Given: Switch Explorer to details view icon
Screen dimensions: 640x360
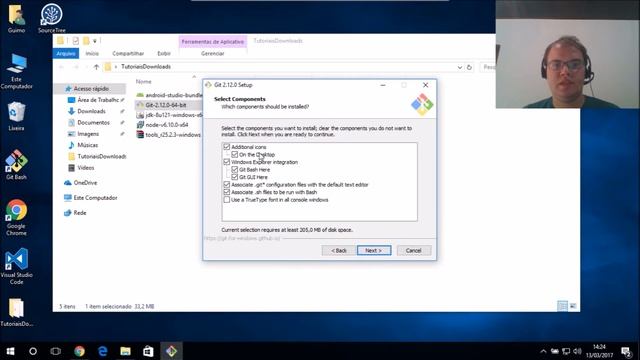Looking at the screenshot, I should pos(562,306).
